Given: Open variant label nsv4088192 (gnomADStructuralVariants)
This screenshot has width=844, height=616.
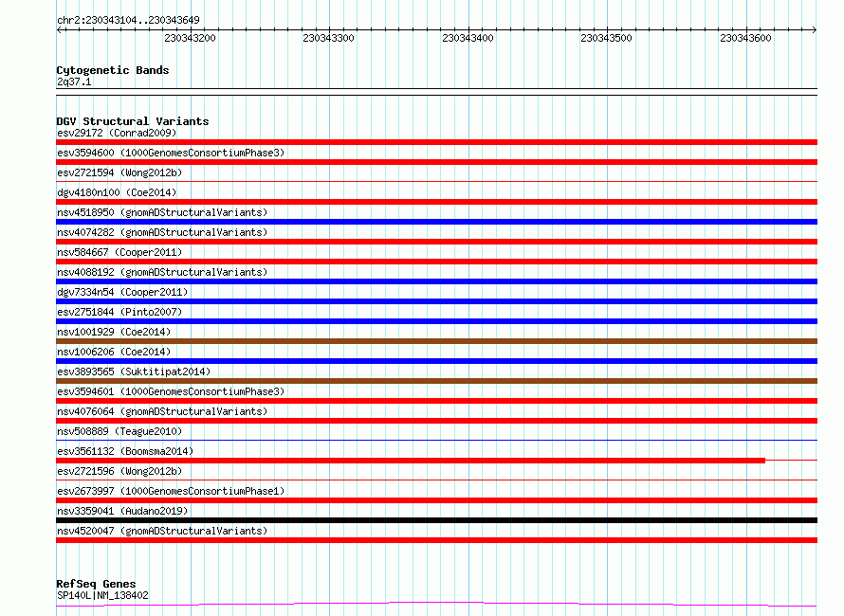Looking at the screenshot, I should click(x=162, y=272).
